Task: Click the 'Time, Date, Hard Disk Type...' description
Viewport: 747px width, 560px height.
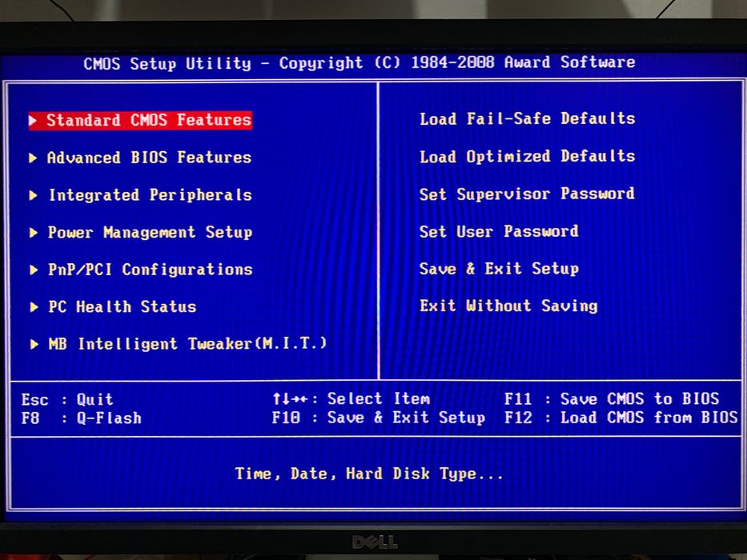Action: (369, 474)
